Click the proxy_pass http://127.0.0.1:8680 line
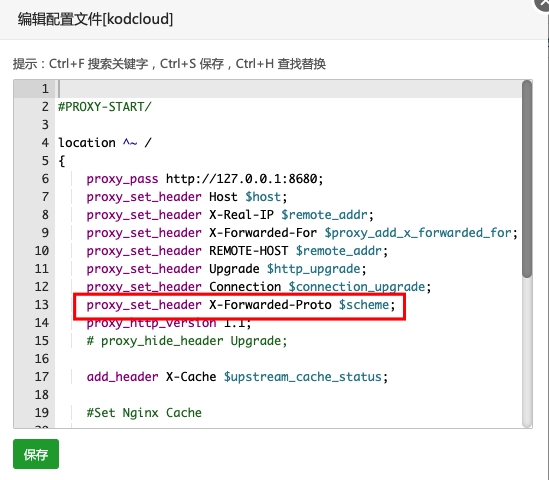This screenshot has height=480, width=549. point(205,179)
